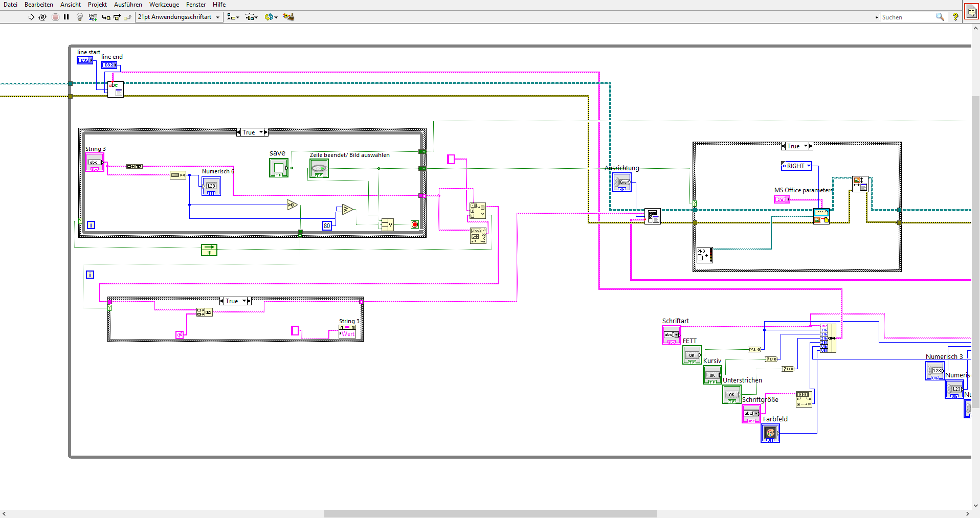Go to next case of the save case structure
Image resolution: width=980 pixels, height=518 pixels.
pos(266,132)
